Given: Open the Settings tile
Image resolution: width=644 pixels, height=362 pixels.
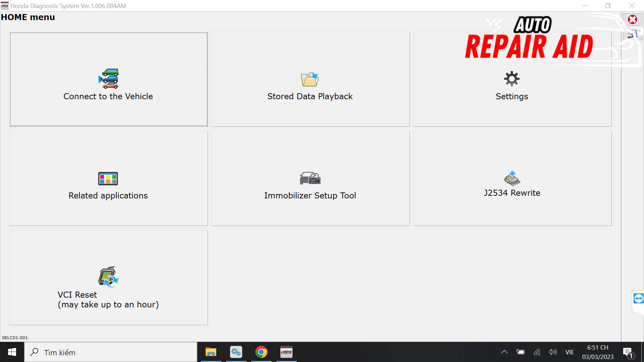Looking at the screenshot, I should pyautogui.click(x=512, y=79).
